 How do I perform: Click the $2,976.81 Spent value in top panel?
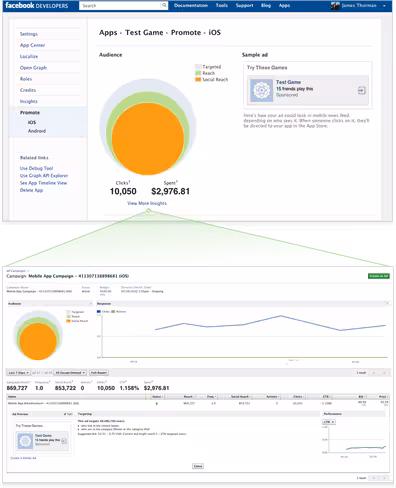170,191
